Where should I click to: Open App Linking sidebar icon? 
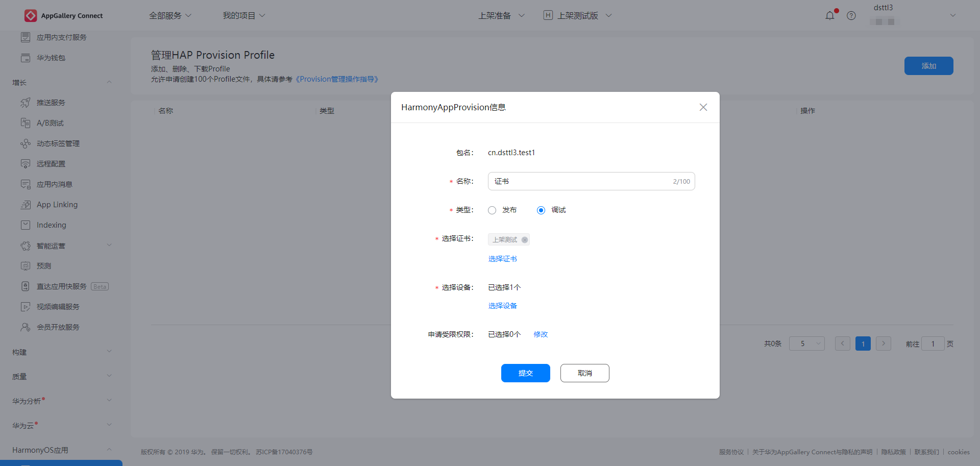pos(26,205)
